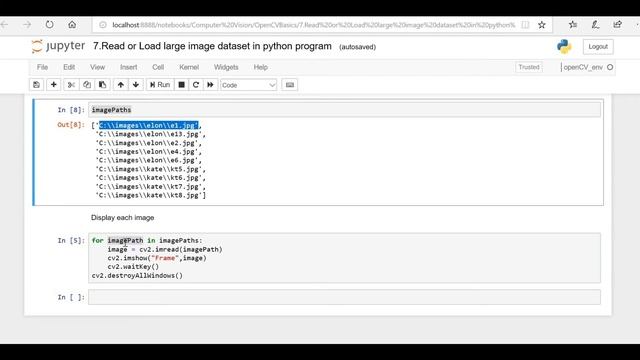Share this page icon in browser
The width and height of the screenshot is (640, 360).
pyautogui.click(x=618, y=25)
